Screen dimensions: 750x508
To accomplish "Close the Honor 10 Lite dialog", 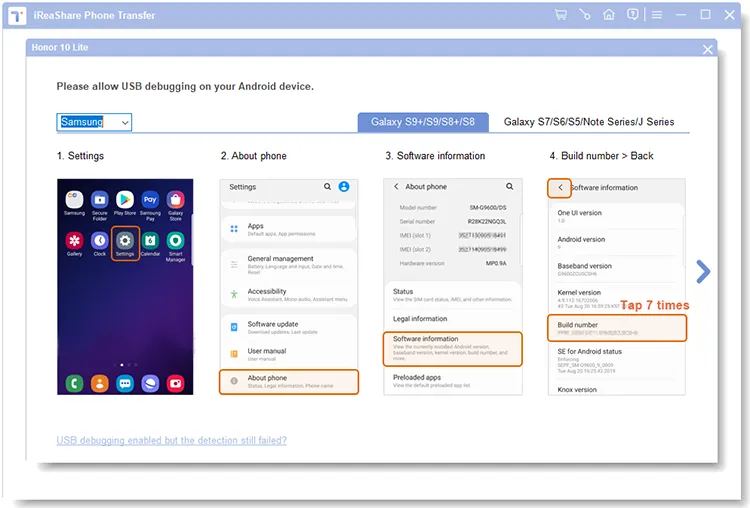I will (x=707, y=49).
